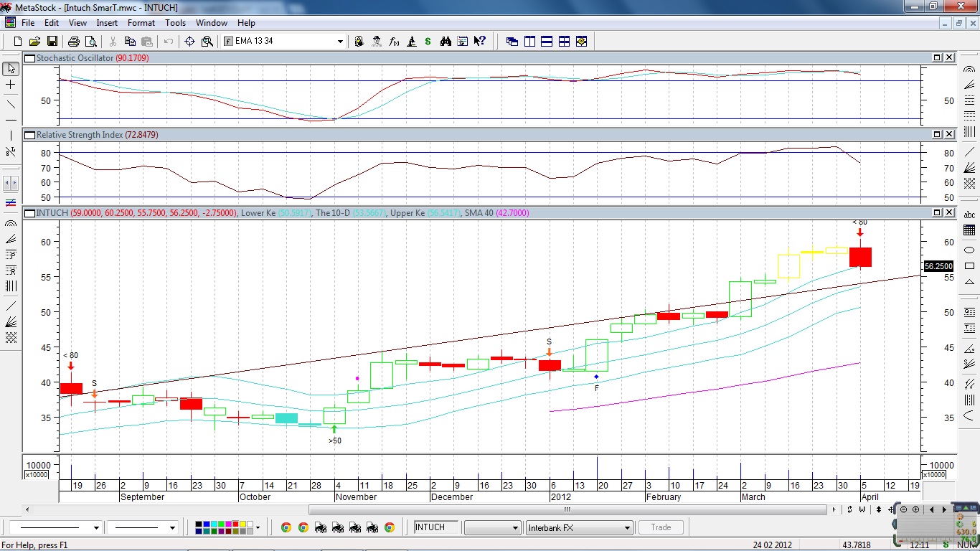980x551 pixels.
Task: Select the Zoom magnifier tool icon
Action: 207,42
